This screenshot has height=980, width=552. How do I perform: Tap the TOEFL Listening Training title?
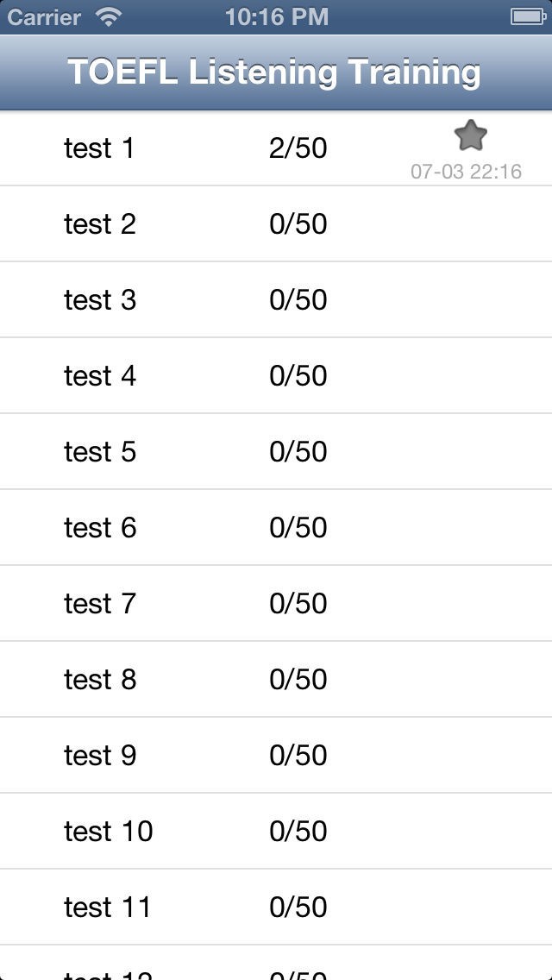tap(274, 72)
